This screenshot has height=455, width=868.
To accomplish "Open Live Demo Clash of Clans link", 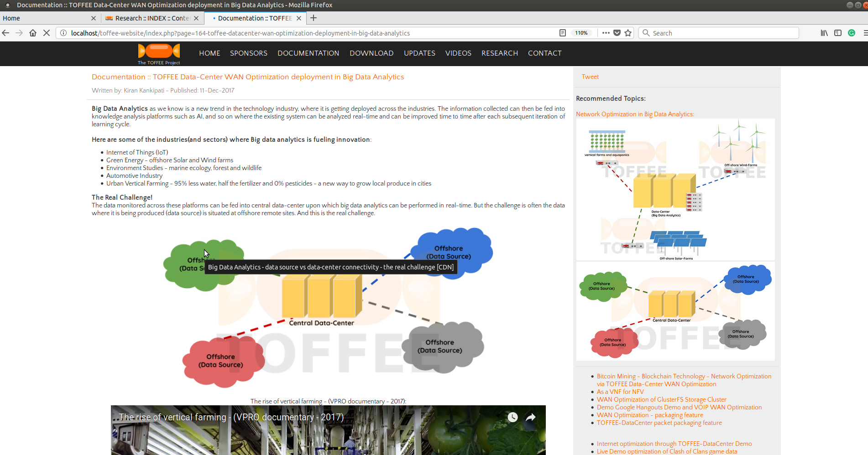I will 667,451.
